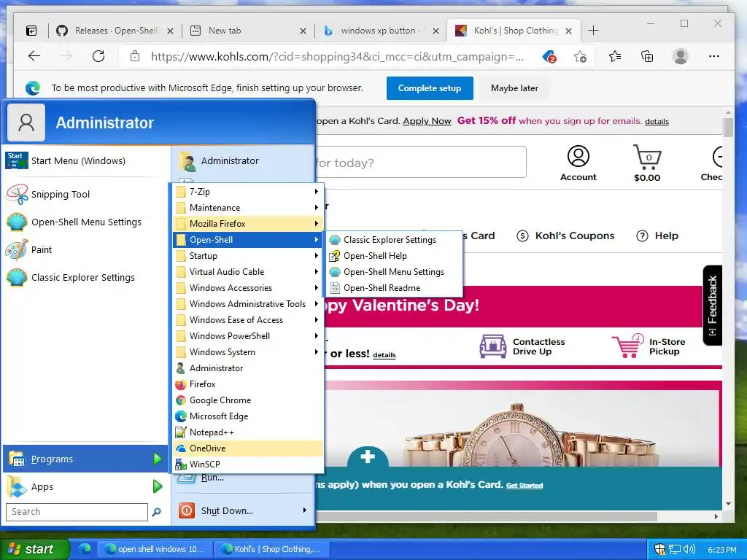Click Kohl's search field

point(421,163)
